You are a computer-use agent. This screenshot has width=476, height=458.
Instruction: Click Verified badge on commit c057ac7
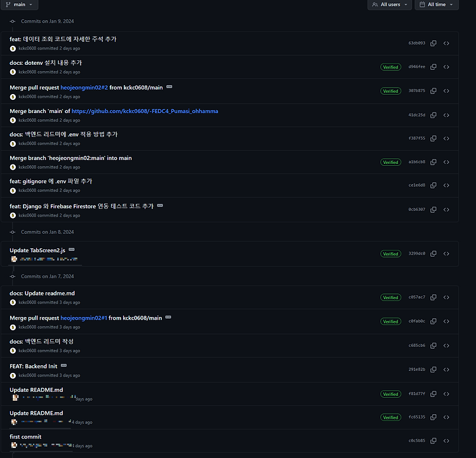[x=390, y=297]
